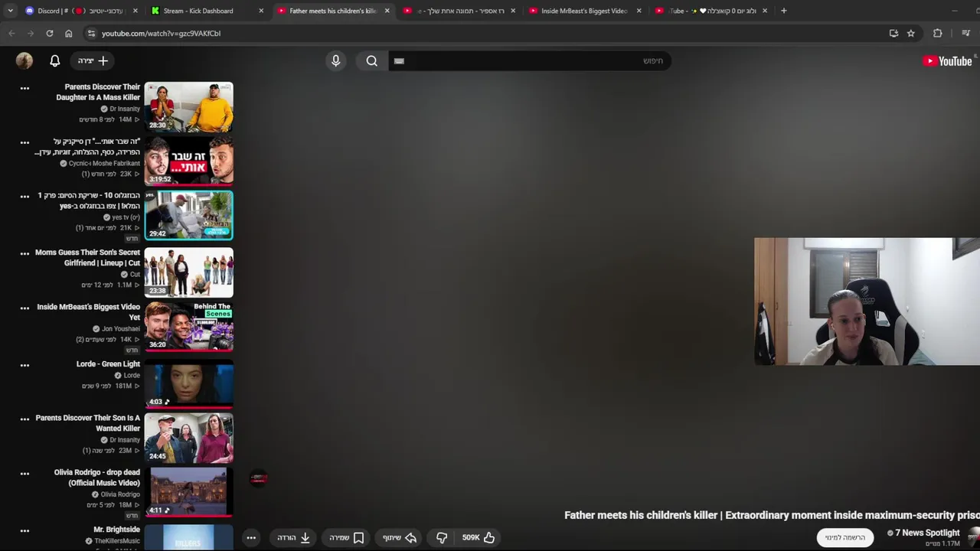Open the Moms Guess lineup thumbnail

point(189,272)
